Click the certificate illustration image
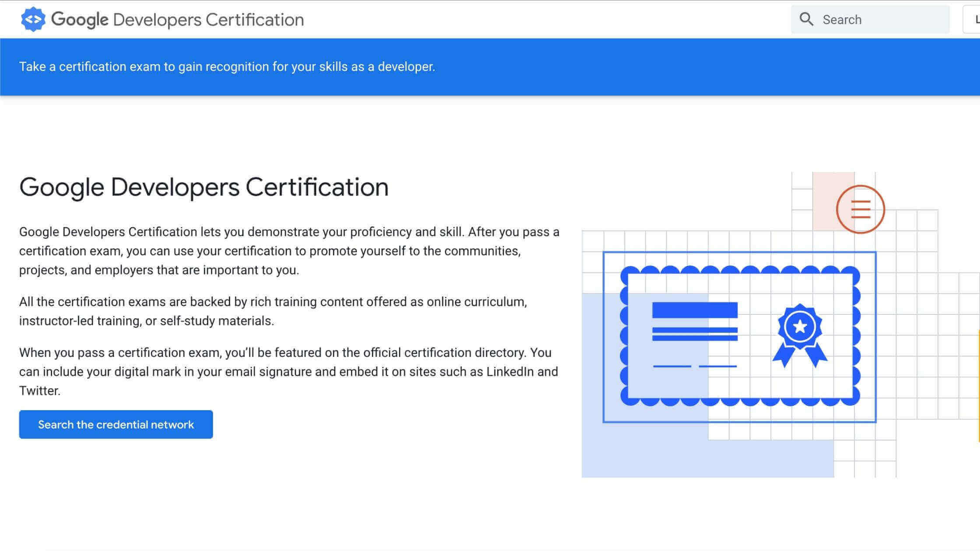The height and width of the screenshot is (551, 980). 780,324
